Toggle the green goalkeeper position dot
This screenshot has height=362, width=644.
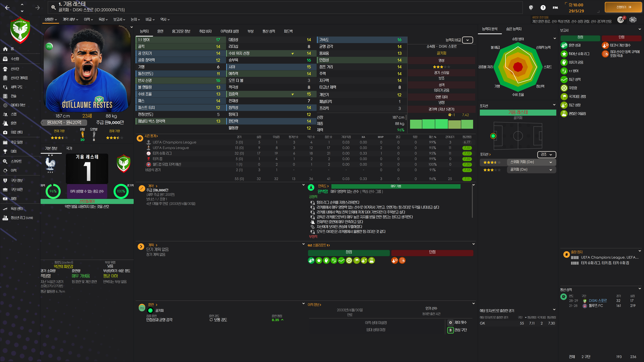tap(493, 136)
